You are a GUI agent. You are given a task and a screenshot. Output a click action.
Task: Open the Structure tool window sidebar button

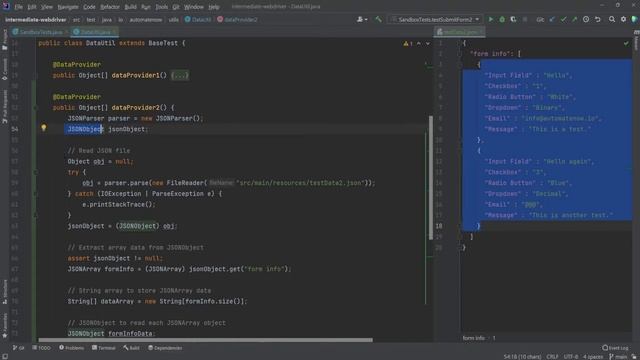(x=4, y=291)
